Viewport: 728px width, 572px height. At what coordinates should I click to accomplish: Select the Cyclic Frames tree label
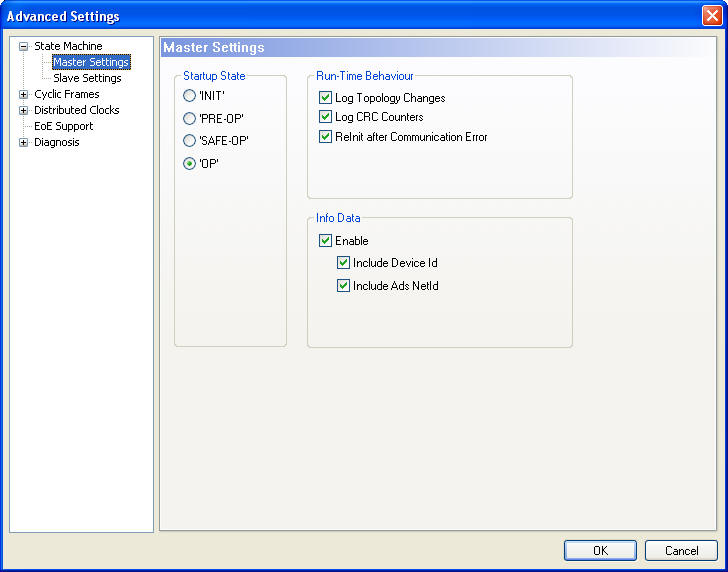(x=66, y=94)
